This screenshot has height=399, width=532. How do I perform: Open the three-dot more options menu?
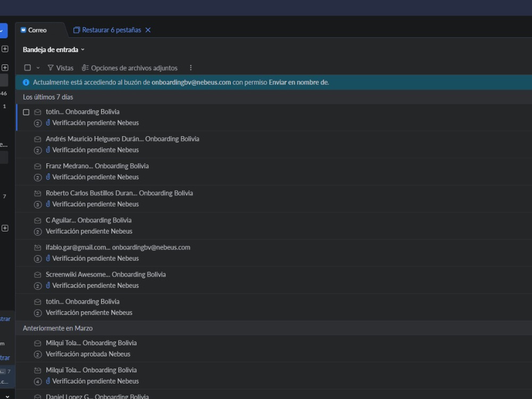point(190,68)
